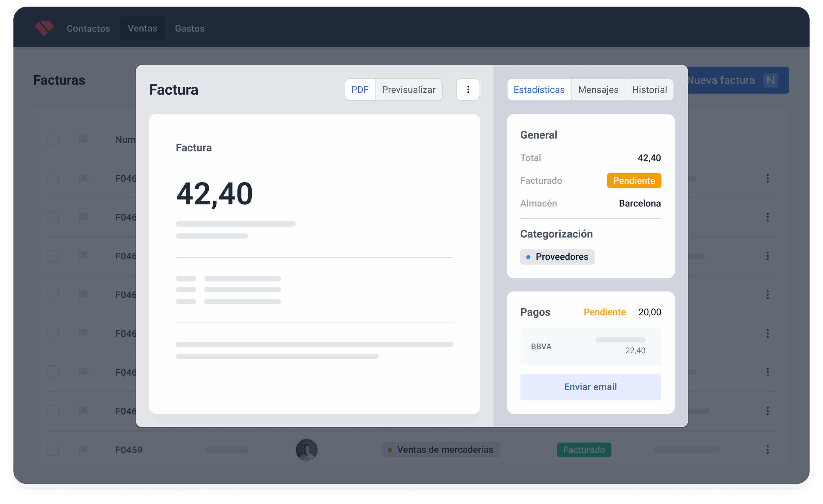Open the three-dot menu for row F0459
This screenshot has height=504, width=823.
pyautogui.click(x=767, y=450)
